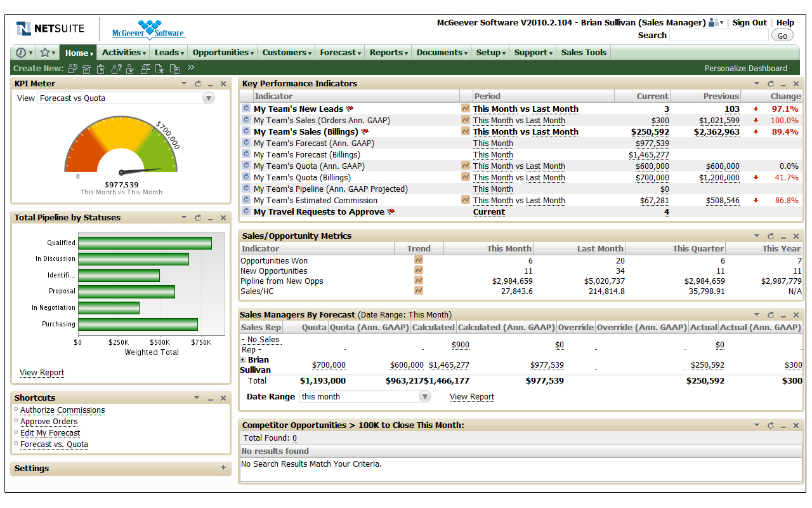Click inside the Search text field
This screenshot has width=812, height=508.
point(718,36)
